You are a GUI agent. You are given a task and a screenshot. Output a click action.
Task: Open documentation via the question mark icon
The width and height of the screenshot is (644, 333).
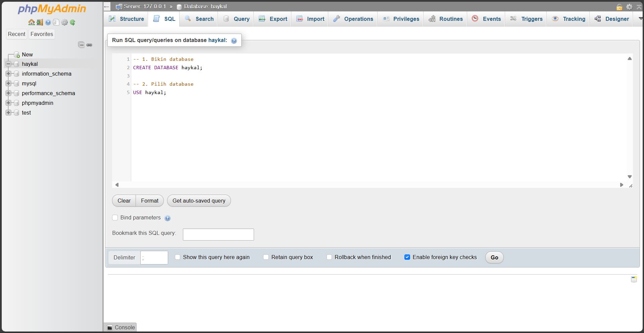click(48, 22)
